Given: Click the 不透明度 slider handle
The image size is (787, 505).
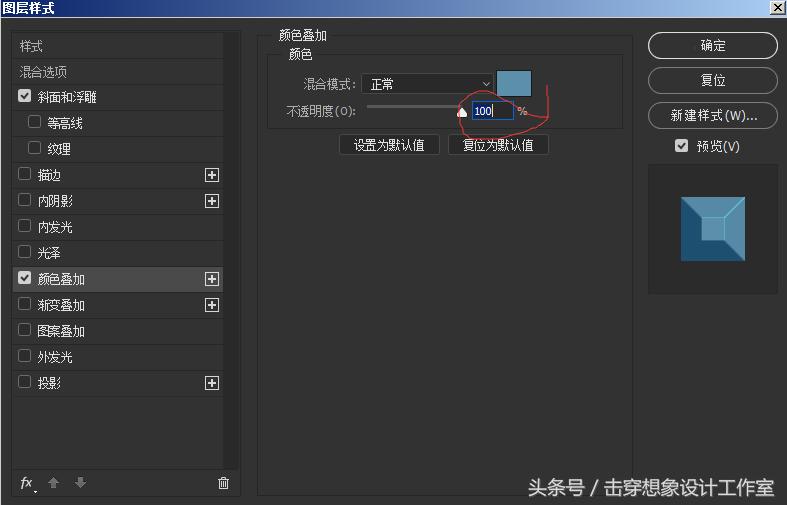Looking at the screenshot, I should 462,112.
